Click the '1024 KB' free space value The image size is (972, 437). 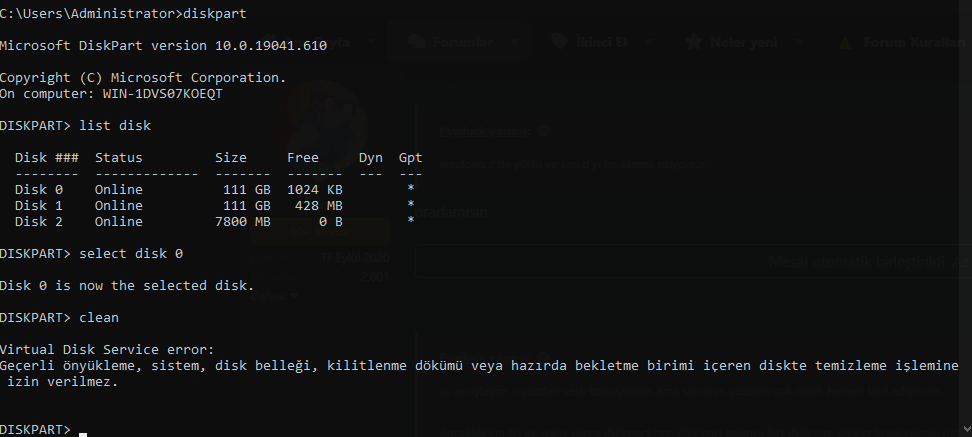tap(314, 190)
